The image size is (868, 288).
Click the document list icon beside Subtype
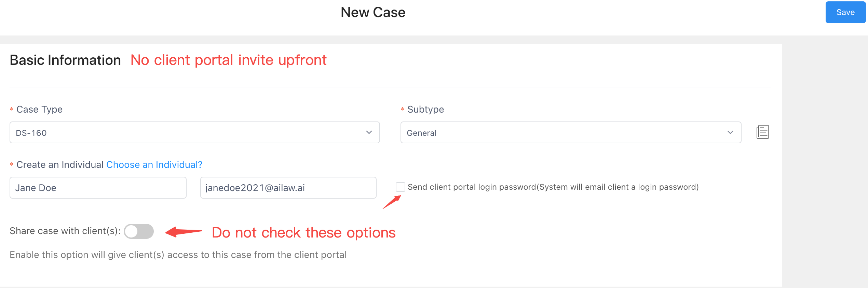762,132
